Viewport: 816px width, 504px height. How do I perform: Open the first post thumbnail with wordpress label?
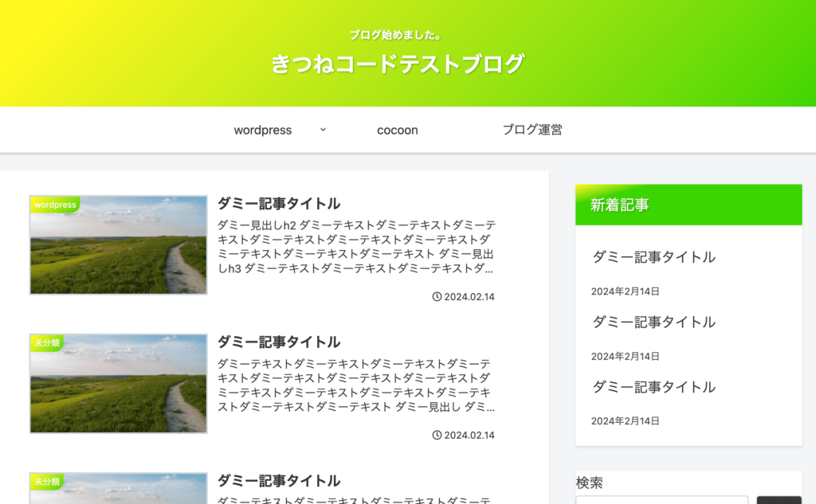(x=119, y=245)
